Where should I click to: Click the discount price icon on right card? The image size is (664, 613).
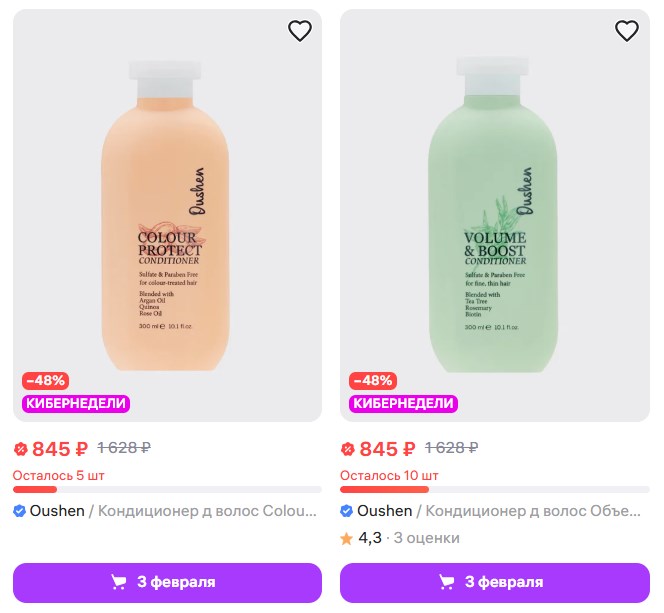(x=347, y=449)
